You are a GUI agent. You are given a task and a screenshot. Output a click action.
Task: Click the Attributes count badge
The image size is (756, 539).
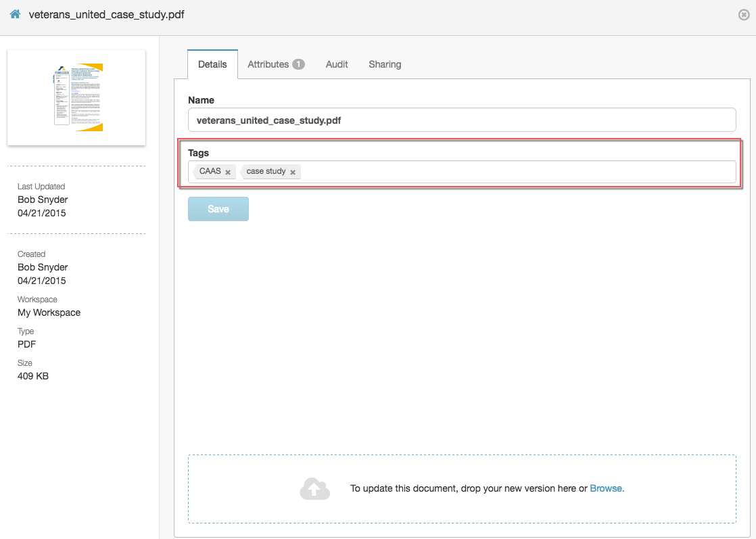click(x=298, y=64)
